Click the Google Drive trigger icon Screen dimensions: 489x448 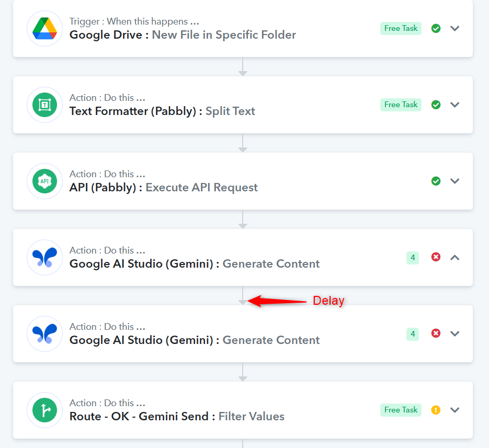[44, 28]
